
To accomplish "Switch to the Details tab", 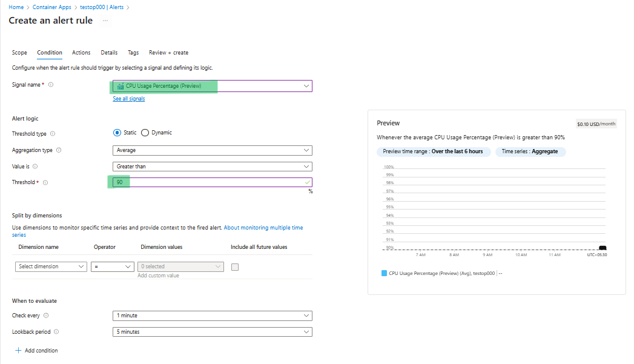I will [x=109, y=53].
